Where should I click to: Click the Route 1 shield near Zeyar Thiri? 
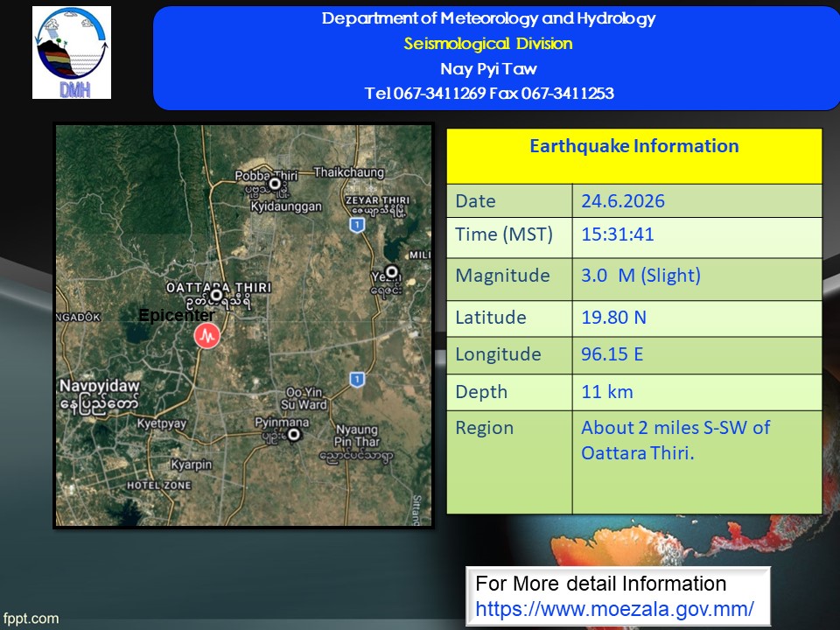(x=357, y=225)
